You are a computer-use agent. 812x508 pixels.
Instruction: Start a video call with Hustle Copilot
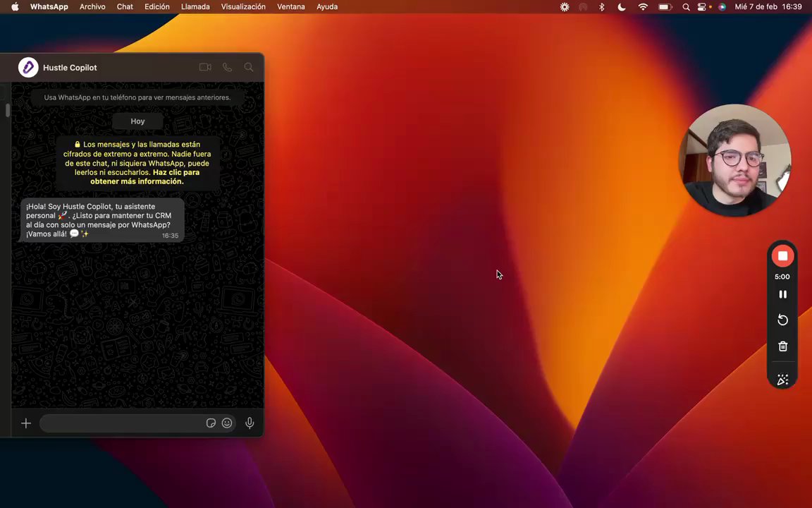click(x=205, y=68)
